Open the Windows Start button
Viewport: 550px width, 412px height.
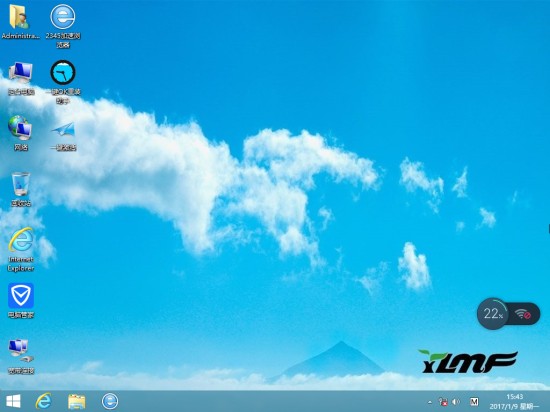click(13, 401)
